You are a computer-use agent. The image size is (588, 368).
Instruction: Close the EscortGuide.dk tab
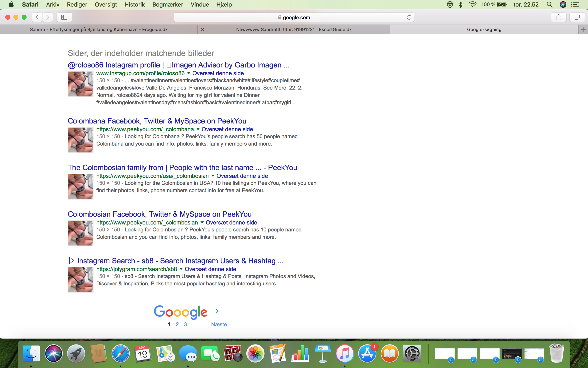pos(202,29)
